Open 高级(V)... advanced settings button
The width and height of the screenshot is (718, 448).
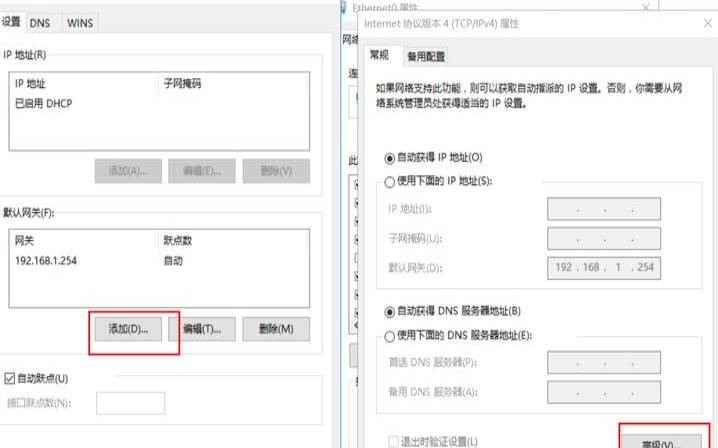661,442
